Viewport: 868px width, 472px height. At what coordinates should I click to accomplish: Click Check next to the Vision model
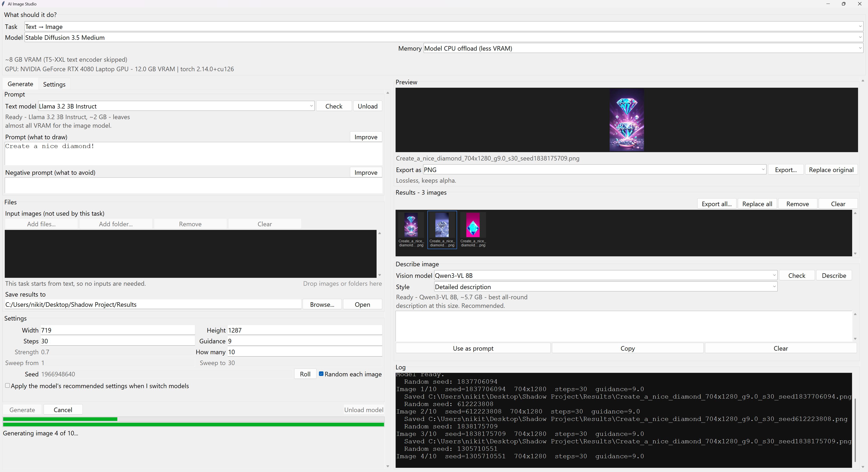point(797,276)
